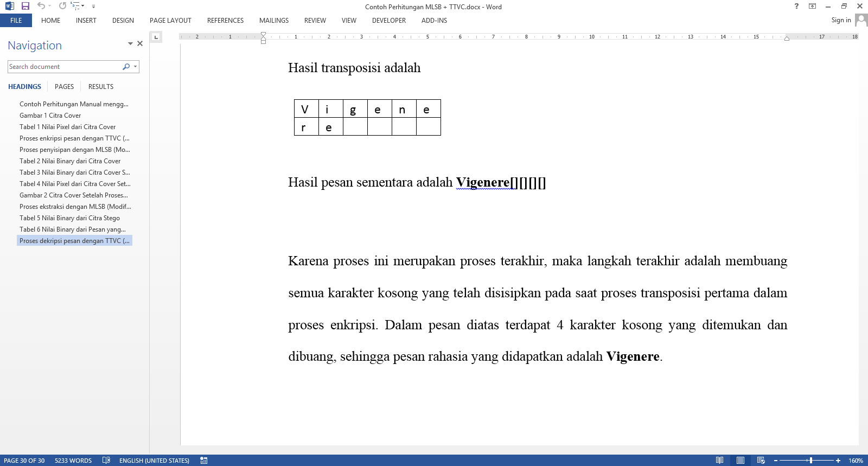
Task: Click the Sign in link
Action: (x=841, y=20)
